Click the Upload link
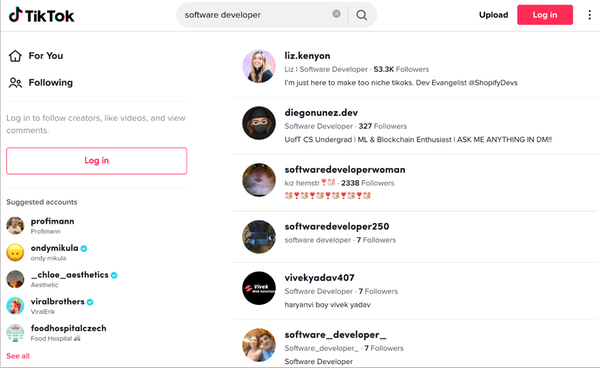Screen dimensions: 600x368 coord(493,15)
